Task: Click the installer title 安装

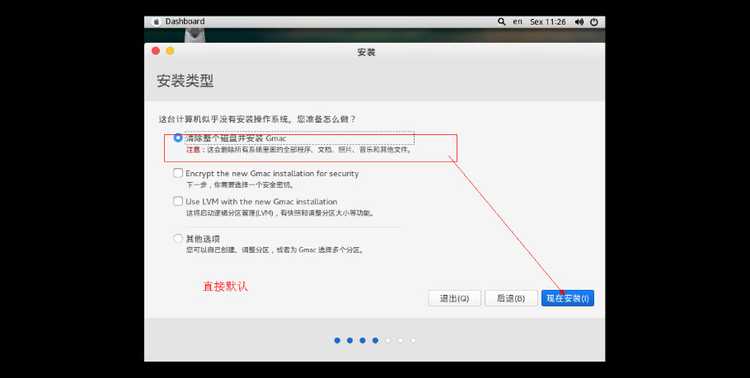Action: click(366, 52)
